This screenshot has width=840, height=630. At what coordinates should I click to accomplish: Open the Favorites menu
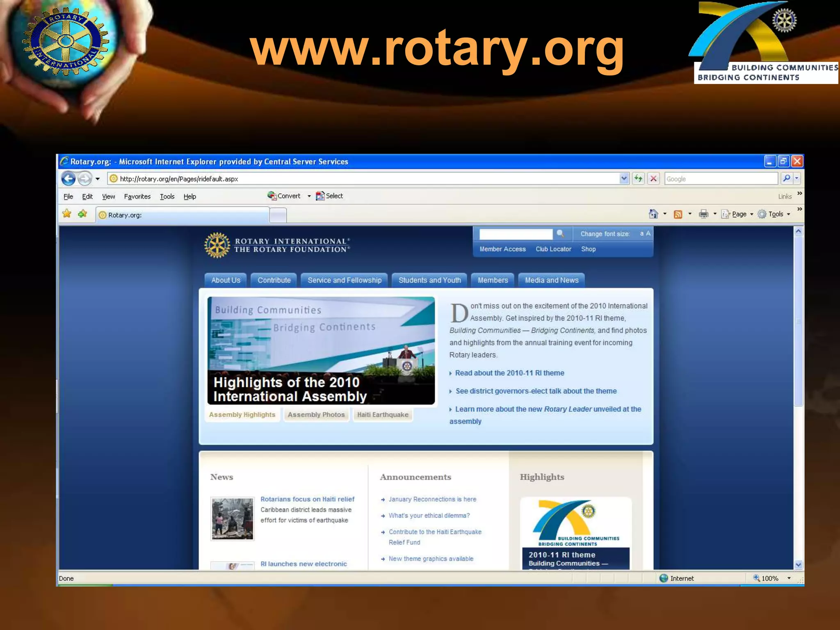coord(137,196)
